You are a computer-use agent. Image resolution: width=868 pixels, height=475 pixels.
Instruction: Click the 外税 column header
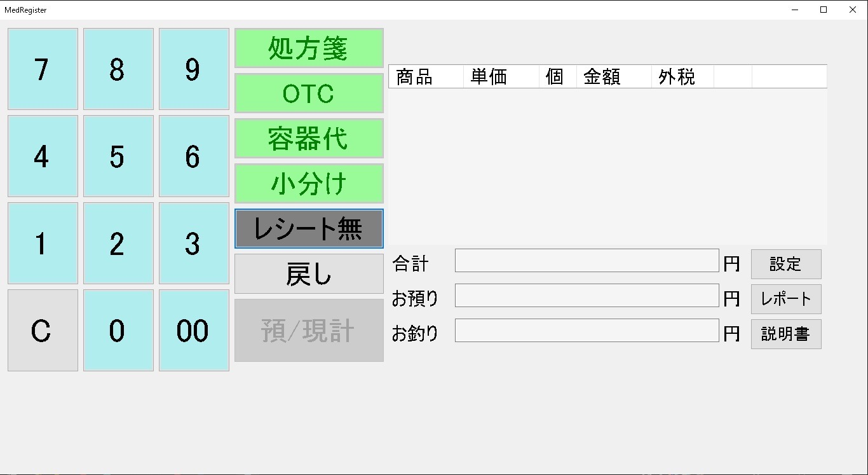(x=682, y=76)
